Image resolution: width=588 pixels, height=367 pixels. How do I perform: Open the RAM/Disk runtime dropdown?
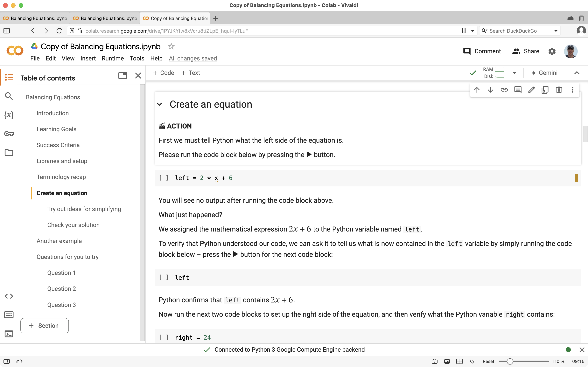click(514, 73)
